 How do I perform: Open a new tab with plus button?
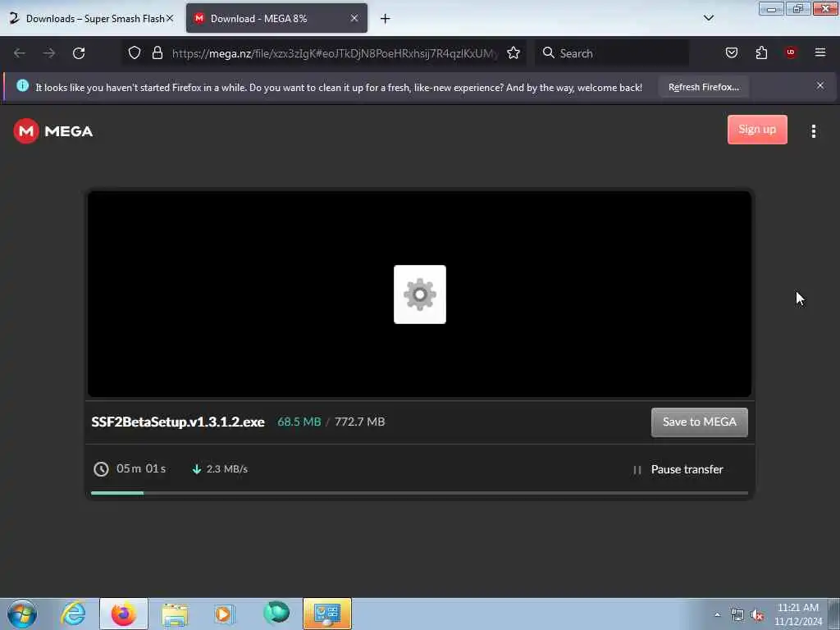tap(386, 19)
